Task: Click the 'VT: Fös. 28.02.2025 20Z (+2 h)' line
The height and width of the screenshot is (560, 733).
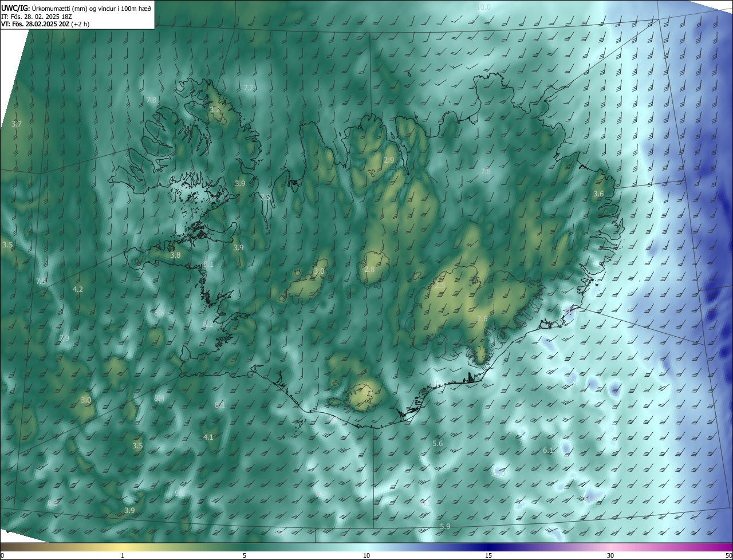Action: 45,24
